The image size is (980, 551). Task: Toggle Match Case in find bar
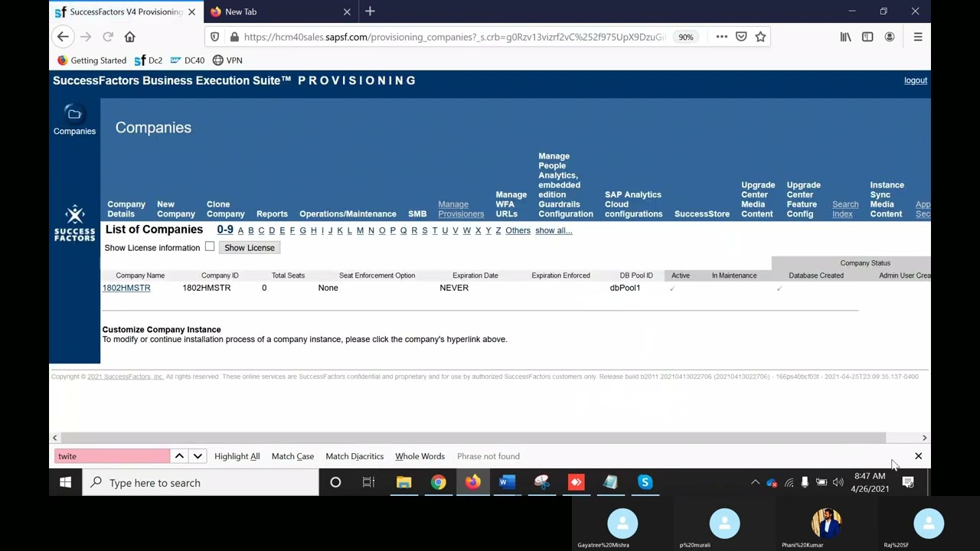(x=293, y=456)
